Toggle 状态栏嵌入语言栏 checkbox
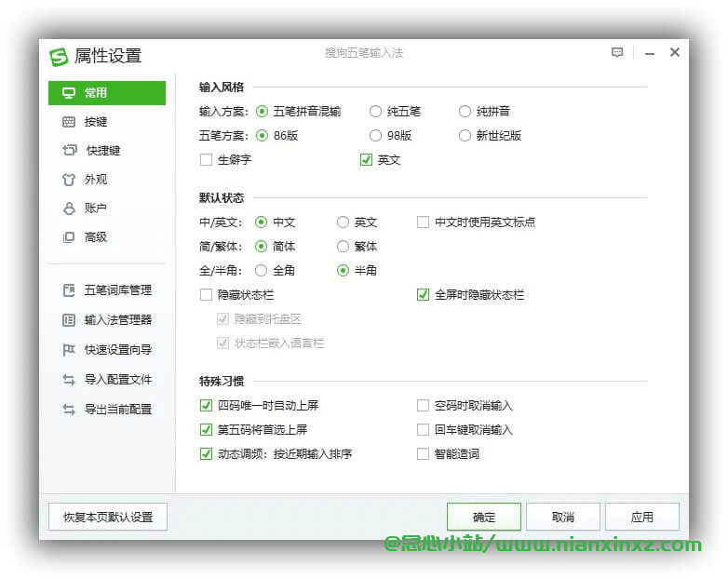 (222, 343)
